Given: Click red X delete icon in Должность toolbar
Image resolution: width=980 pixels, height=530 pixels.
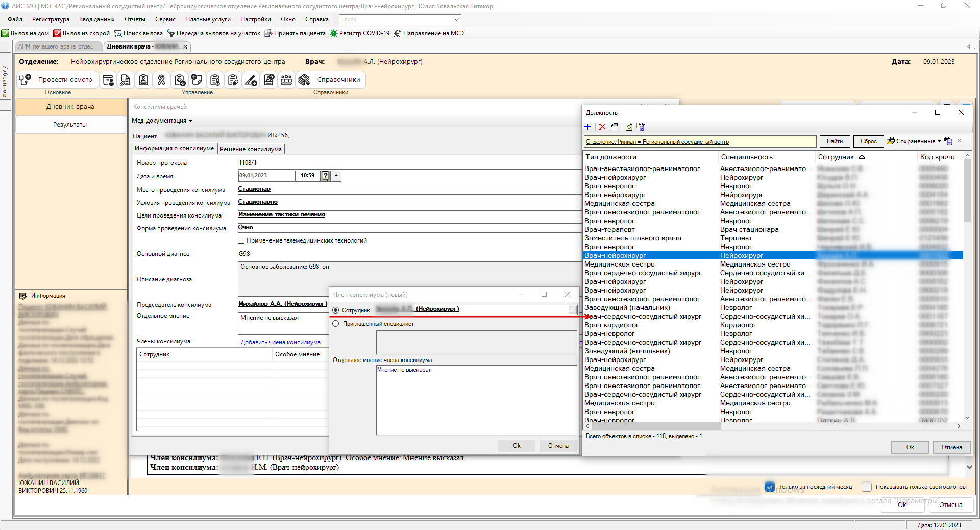Looking at the screenshot, I should point(602,127).
